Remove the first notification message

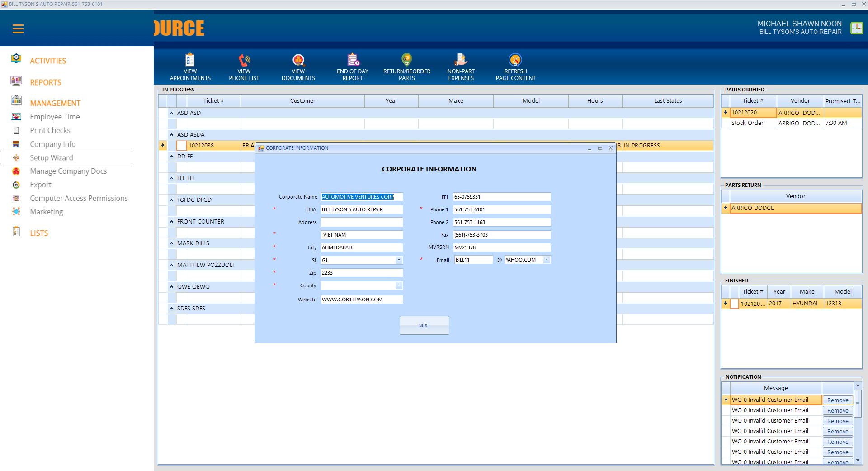837,400
